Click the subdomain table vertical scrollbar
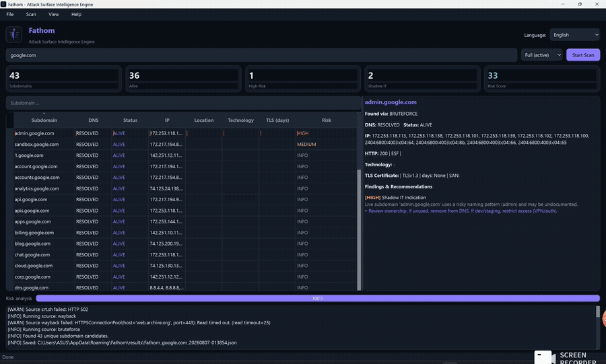 click(359, 229)
